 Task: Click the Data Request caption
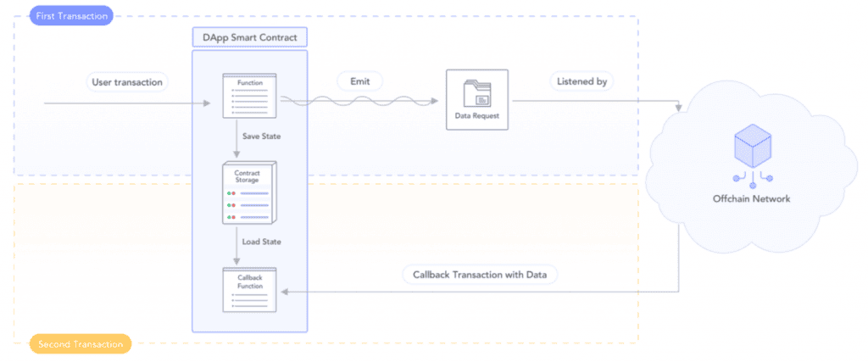coord(476,115)
